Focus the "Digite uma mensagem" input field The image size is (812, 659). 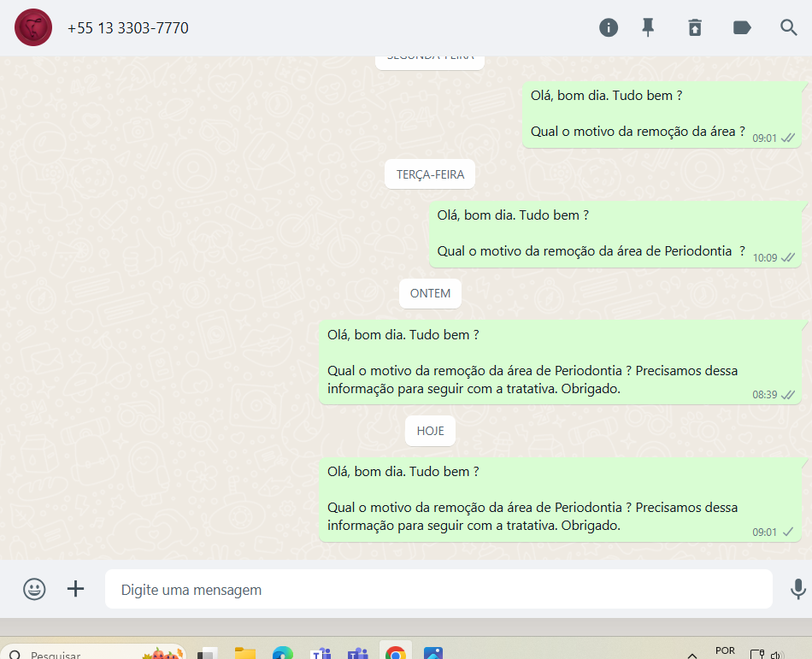pyautogui.click(x=438, y=590)
